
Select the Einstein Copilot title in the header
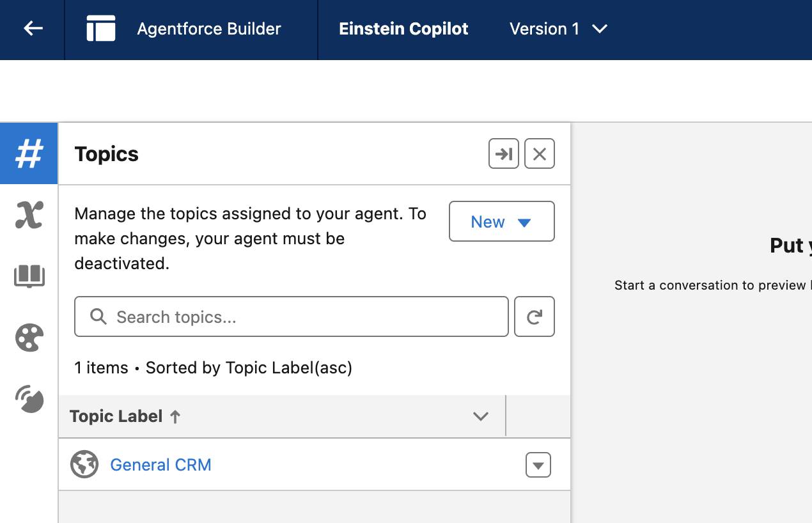coord(403,29)
